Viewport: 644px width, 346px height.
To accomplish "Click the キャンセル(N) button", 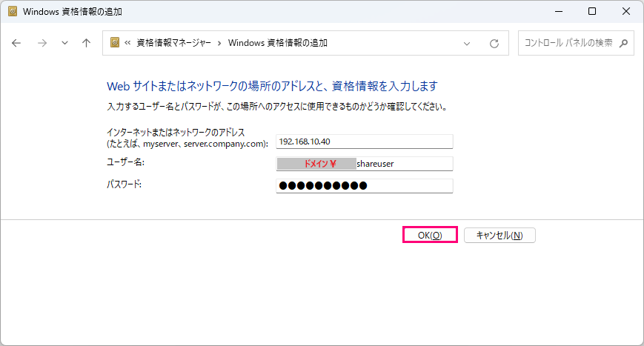I will (x=499, y=235).
